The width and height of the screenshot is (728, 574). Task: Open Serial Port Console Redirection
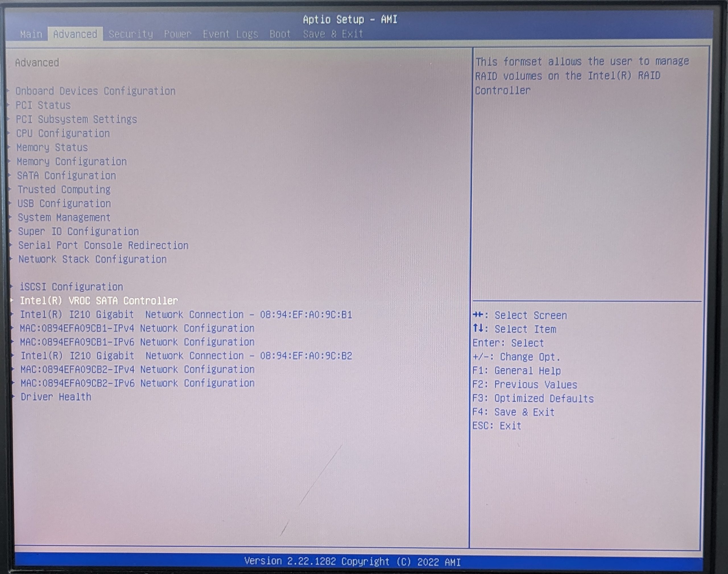pyautogui.click(x=104, y=245)
